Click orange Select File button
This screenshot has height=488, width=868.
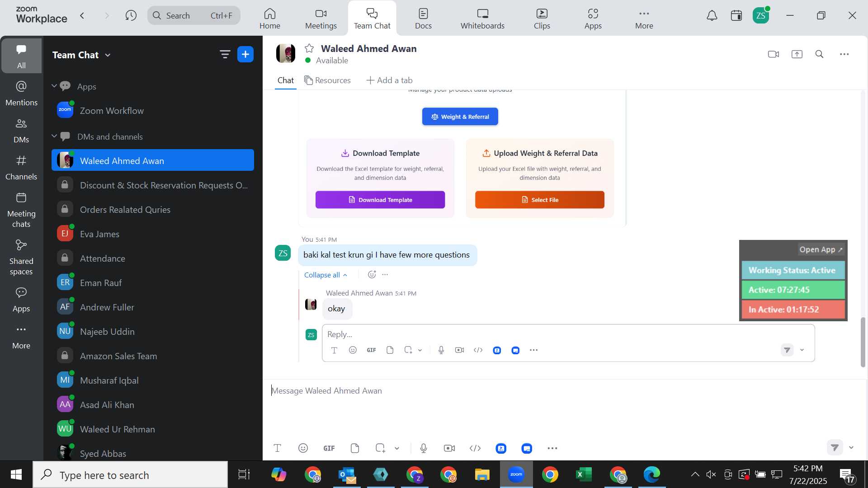tap(539, 200)
